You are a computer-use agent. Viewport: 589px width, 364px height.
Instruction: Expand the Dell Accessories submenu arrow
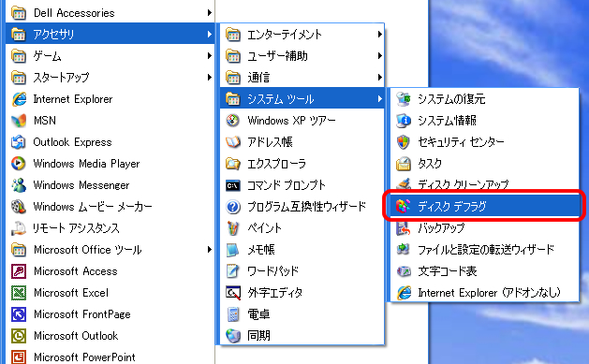pos(209,13)
